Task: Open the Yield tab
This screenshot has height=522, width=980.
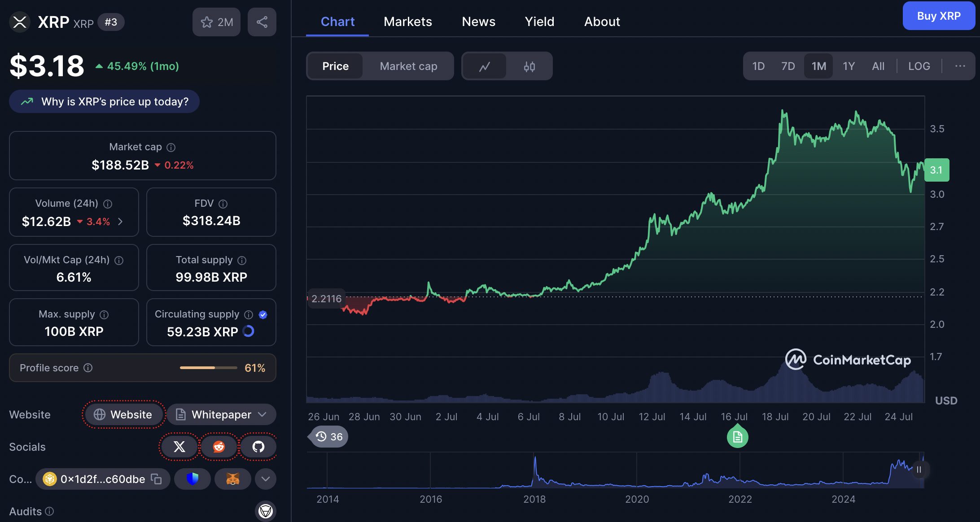Action: point(539,22)
